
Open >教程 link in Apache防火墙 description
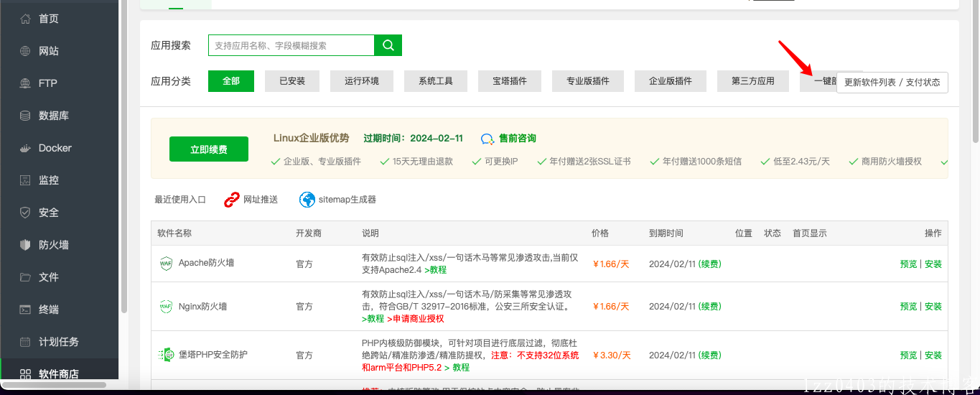click(x=435, y=270)
